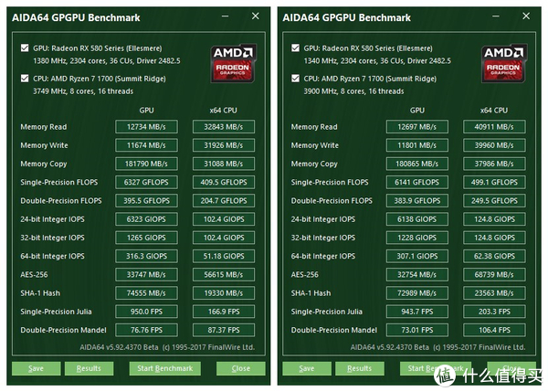Select 62.38 GIOPS CPU 64-bit result

click(494, 256)
